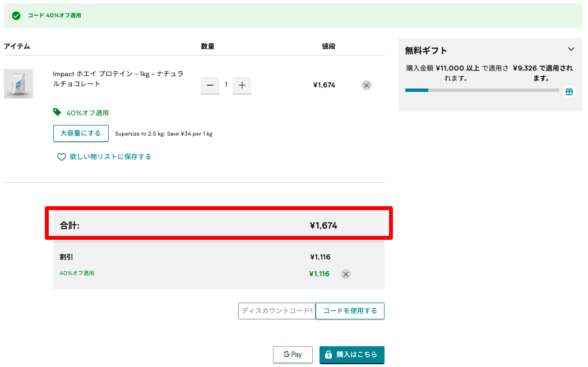Screen dimensions: 588x367
Task: Click the 大容量にする button
Action: coord(81,133)
